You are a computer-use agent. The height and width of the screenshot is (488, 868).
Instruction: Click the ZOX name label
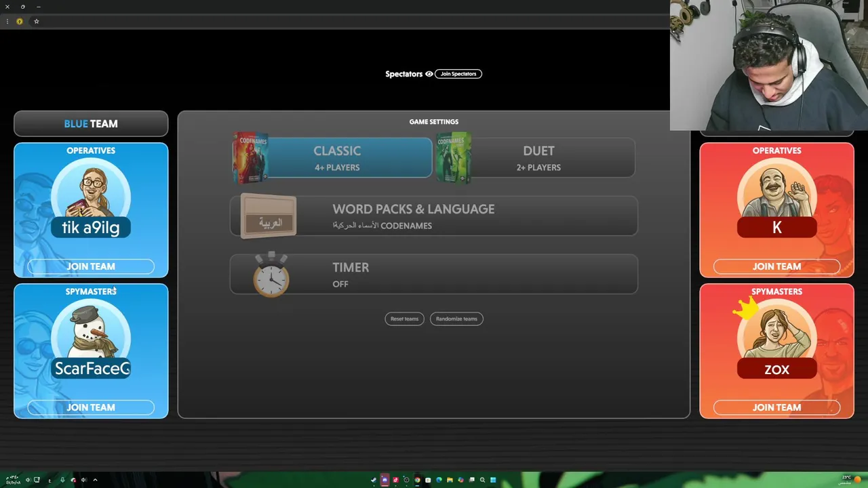point(776,369)
